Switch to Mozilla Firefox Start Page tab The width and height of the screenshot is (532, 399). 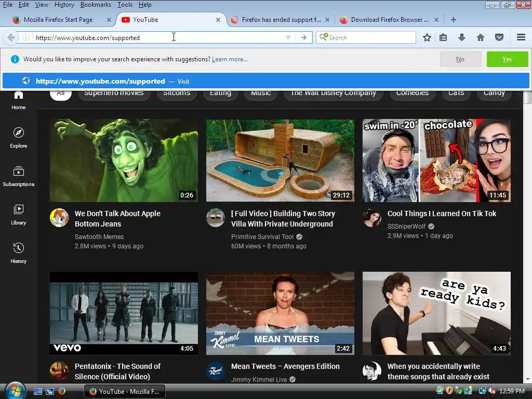pyautogui.click(x=58, y=20)
